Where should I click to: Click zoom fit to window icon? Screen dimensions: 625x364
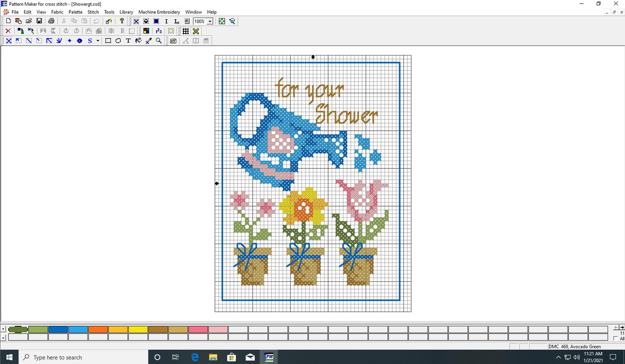click(x=222, y=21)
